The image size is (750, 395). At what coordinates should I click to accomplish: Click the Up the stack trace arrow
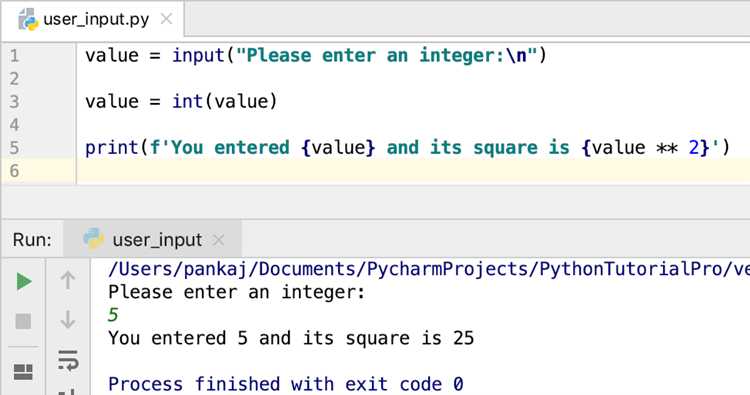[x=68, y=280]
